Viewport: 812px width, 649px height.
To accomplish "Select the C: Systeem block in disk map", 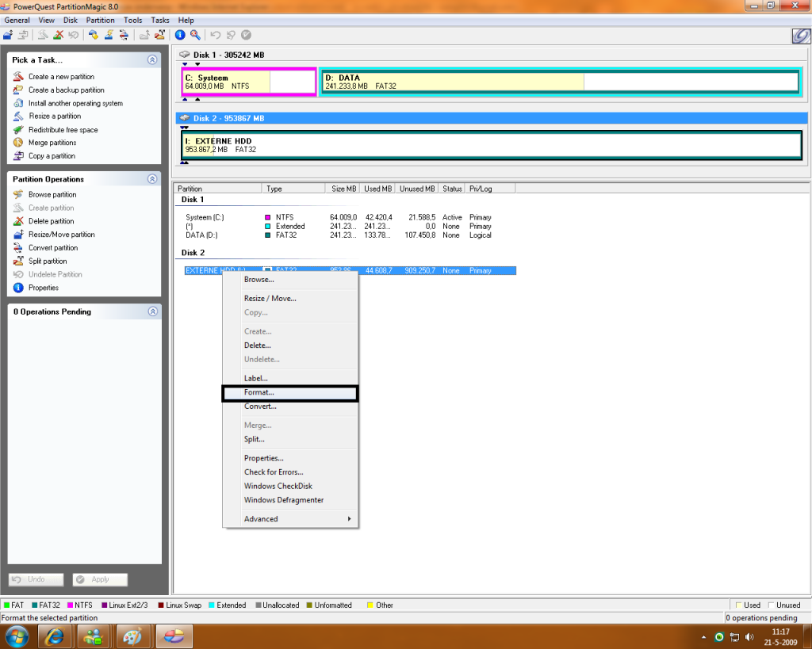I will click(248, 82).
